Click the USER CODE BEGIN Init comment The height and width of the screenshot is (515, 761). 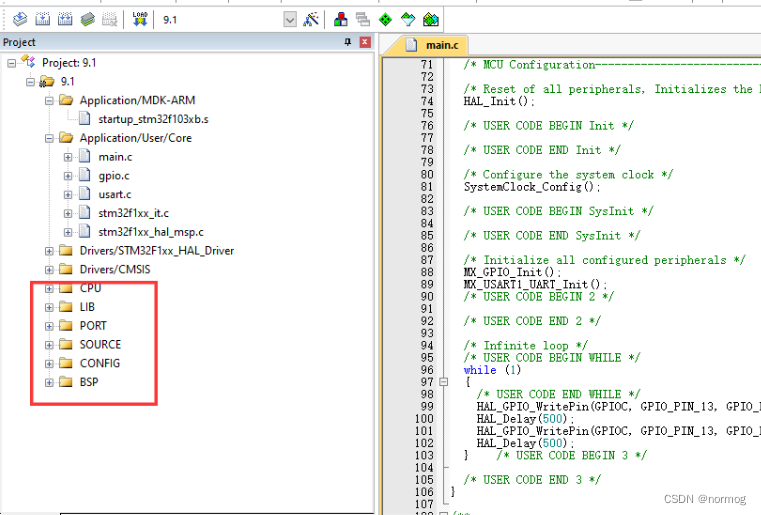pos(548,126)
